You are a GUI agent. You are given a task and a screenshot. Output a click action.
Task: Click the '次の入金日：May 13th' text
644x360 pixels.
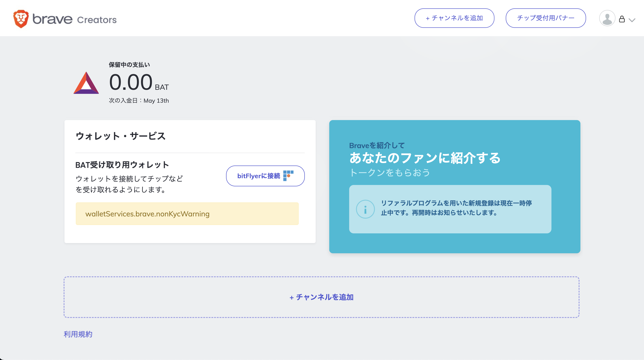pyautogui.click(x=139, y=100)
